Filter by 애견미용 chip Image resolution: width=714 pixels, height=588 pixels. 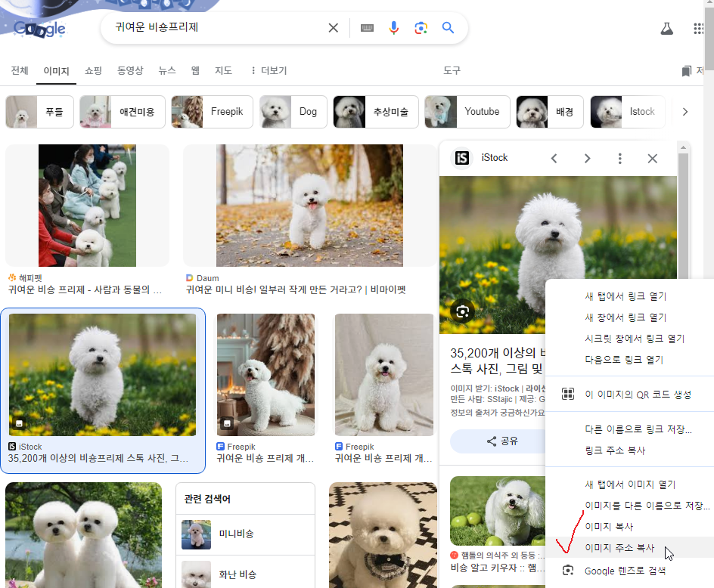click(x=123, y=112)
